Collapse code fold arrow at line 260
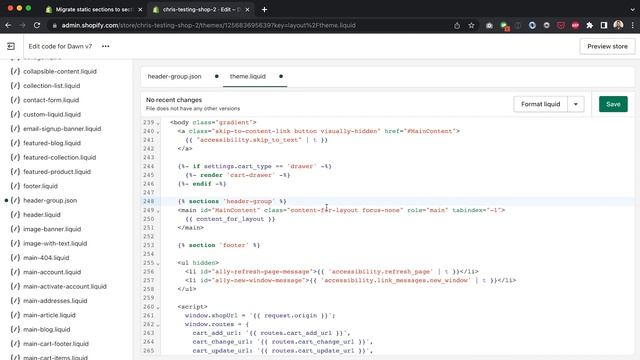The image size is (640, 360). pyautogui.click(x=158, y=307)
